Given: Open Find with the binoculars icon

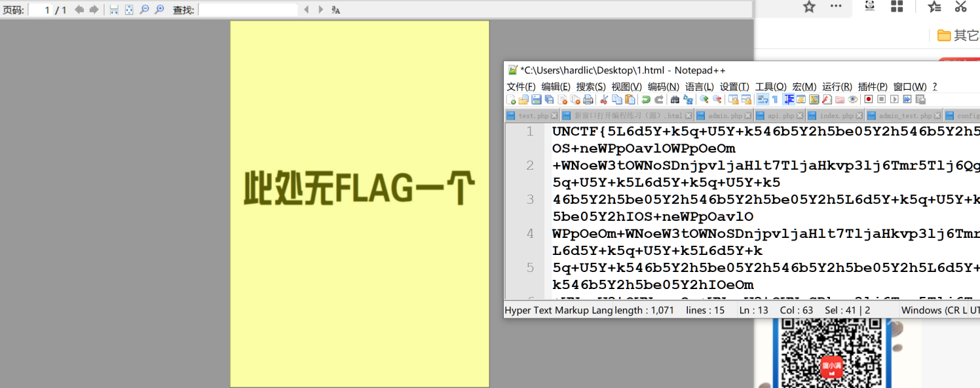Looking at the screenshot, I should 675,100.
